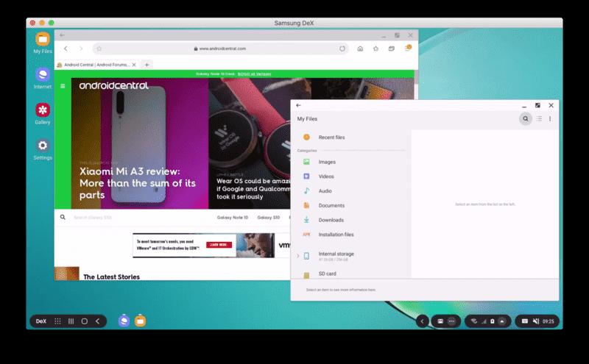Screen dimensions: 589x364
Task: Click the androidcentral.com address bar
Action: 220,49
